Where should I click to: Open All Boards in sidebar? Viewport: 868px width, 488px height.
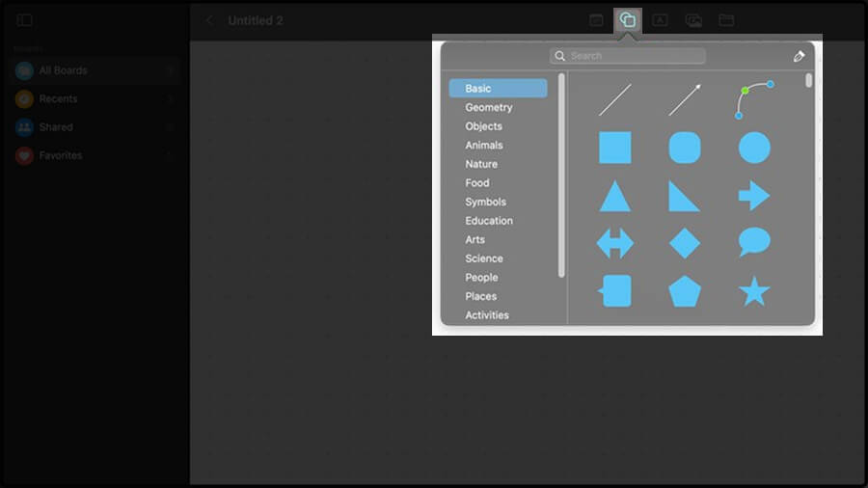63,70
